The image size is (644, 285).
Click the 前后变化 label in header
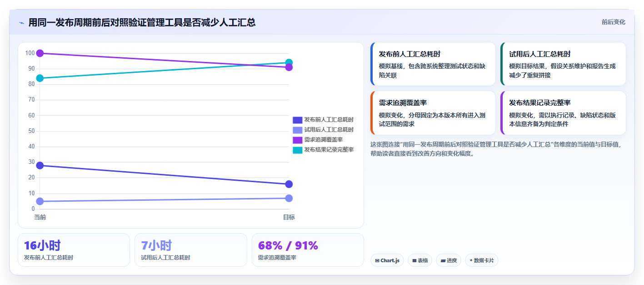613,22
